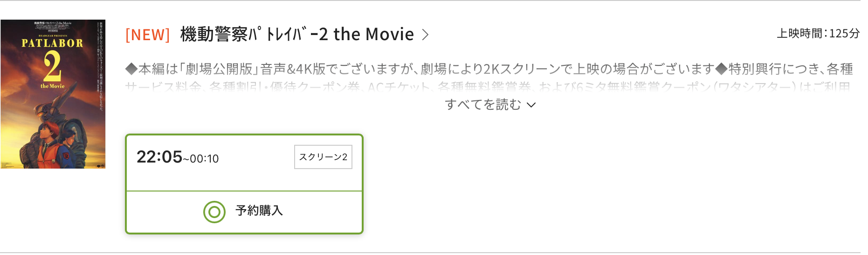Image resolution: width=868 pixels, height=255 pixels.
Task: Click the small title strip atop the poster
Action: (52, 23)
